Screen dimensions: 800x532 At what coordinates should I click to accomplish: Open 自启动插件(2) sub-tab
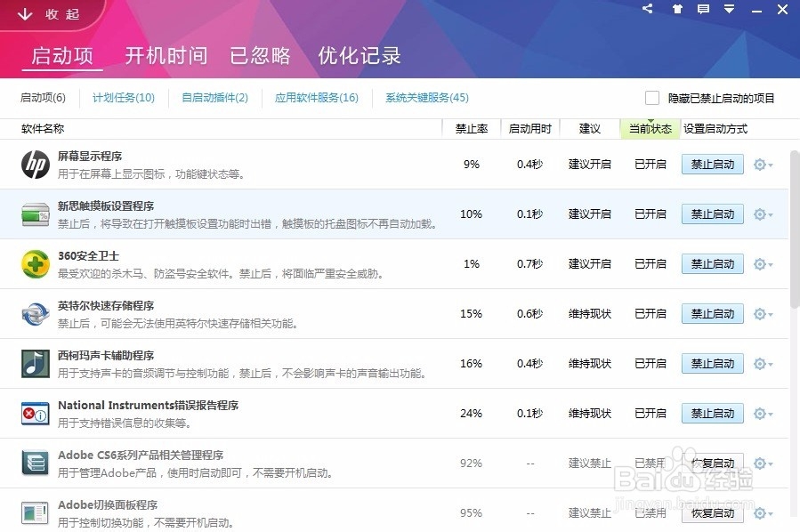[x=214, y=98]
